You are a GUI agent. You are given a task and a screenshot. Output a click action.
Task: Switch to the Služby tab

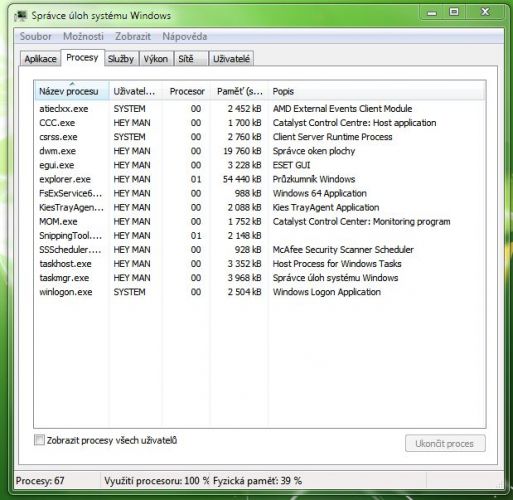pos(121,59)
